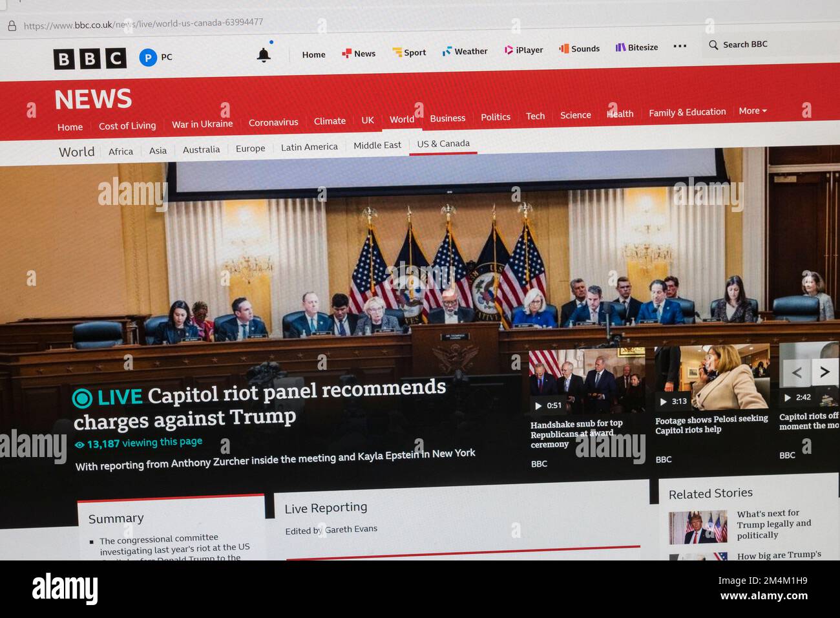
Task: Select the Australia sub-tab
Action: point(201,149)
